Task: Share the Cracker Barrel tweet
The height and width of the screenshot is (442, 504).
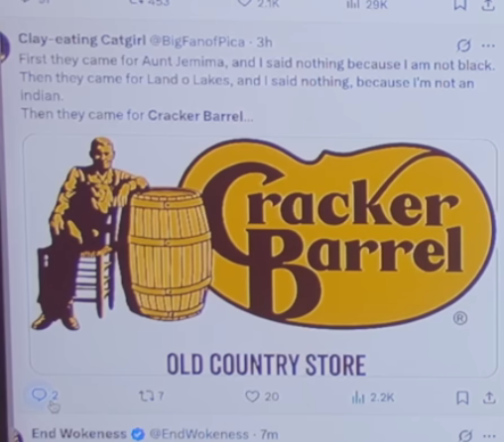Action: coord(489,397)
